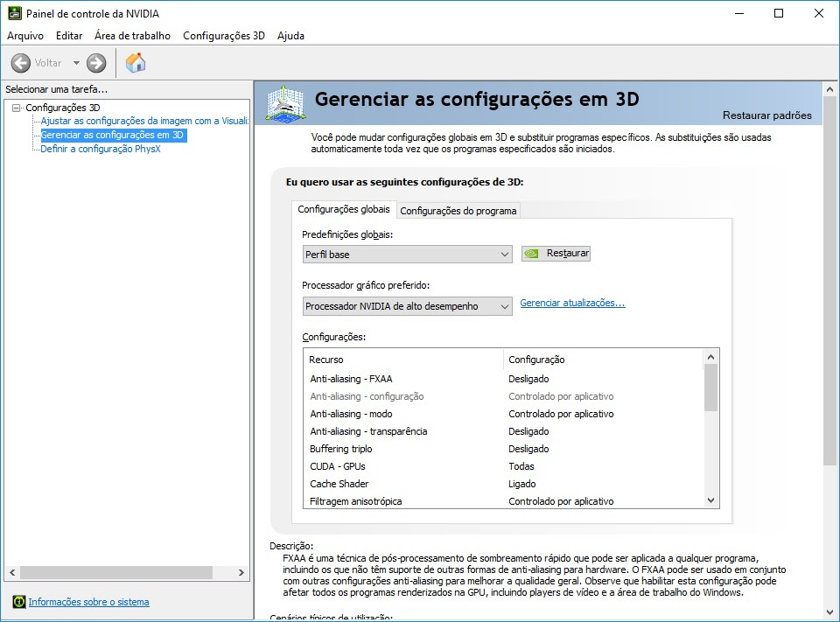Select Gerenciar as configurações em 3D task
The image size is (840, 622).
114,135
